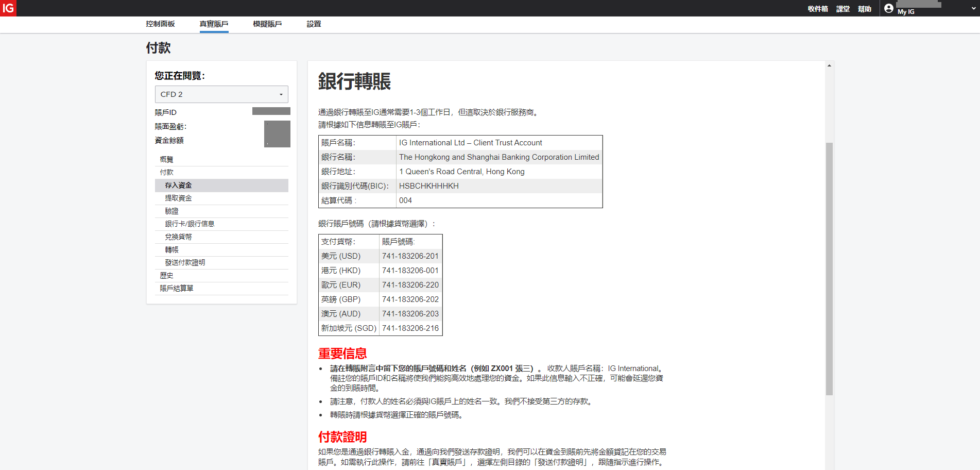The height and width of the screenshot is (470, 980).
Task: Select 兌換貨幣 in the sidebar
Action: (x=221, y=237)
